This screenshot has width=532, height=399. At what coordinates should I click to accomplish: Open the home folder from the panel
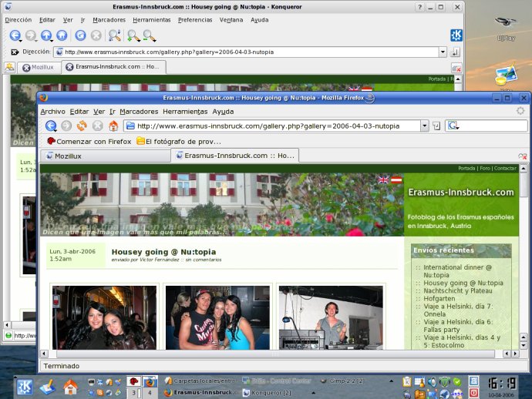pyautogui.click(x=70, y=387)
